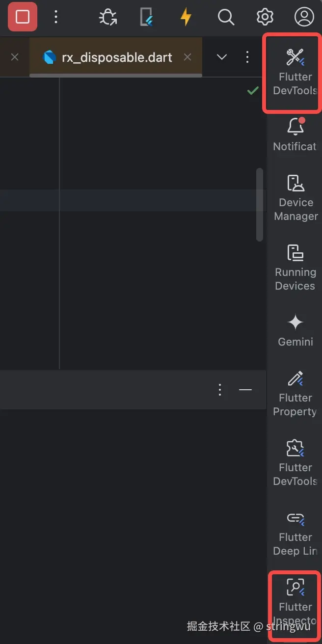Image resolution: width=322 pixels, height=644 pixels.
Task: Open the Flutter Inspector tool window
Action: (x=295, y=601)
